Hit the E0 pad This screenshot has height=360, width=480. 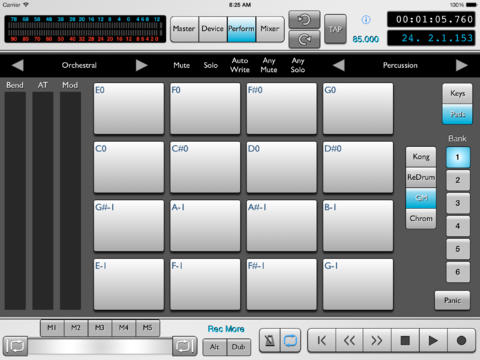(x=129, y=109)
